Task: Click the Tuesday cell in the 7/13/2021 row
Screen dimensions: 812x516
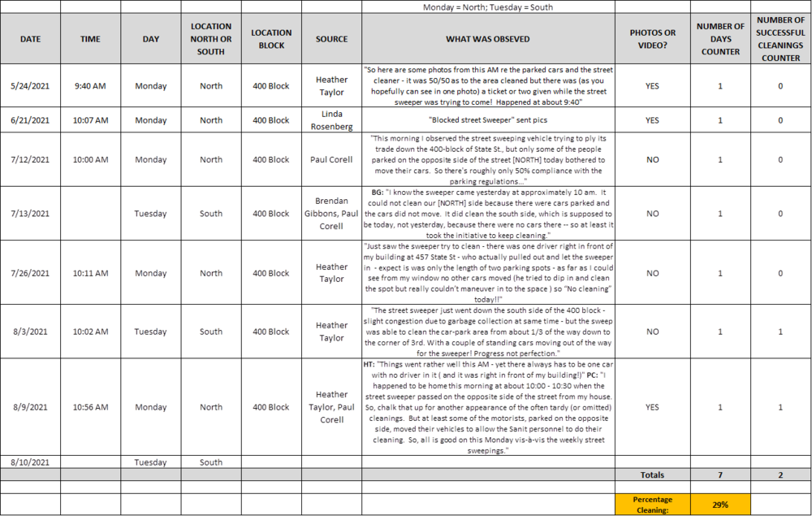Action: [x=151, y=214]
